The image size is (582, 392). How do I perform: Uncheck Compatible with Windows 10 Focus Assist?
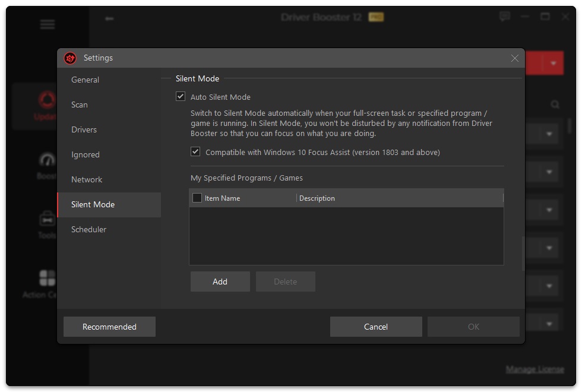pos(195,151)
